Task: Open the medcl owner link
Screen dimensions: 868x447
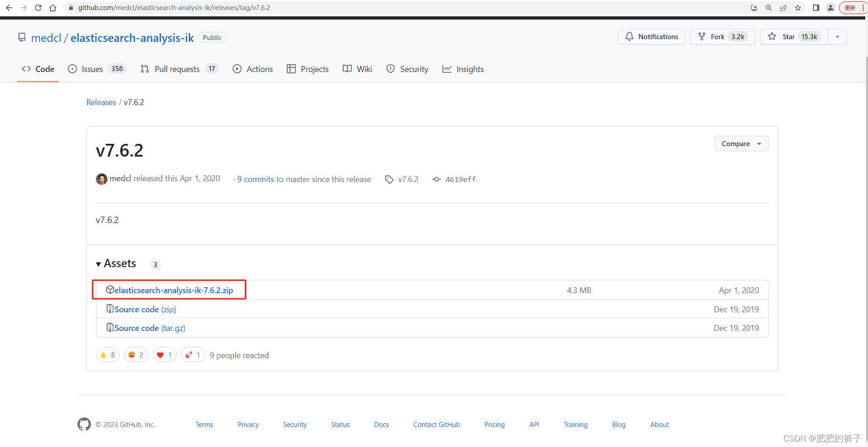Action: point(46,38)
